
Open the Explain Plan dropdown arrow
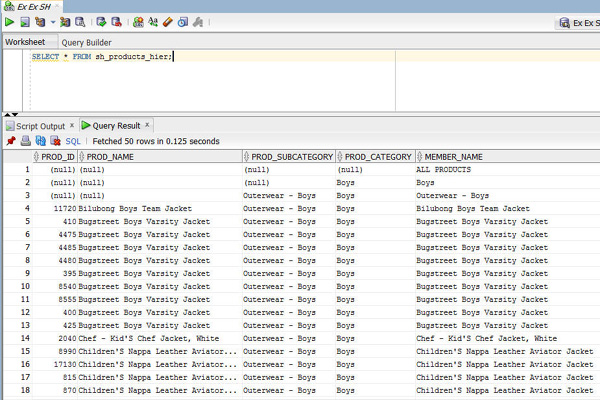52,21
